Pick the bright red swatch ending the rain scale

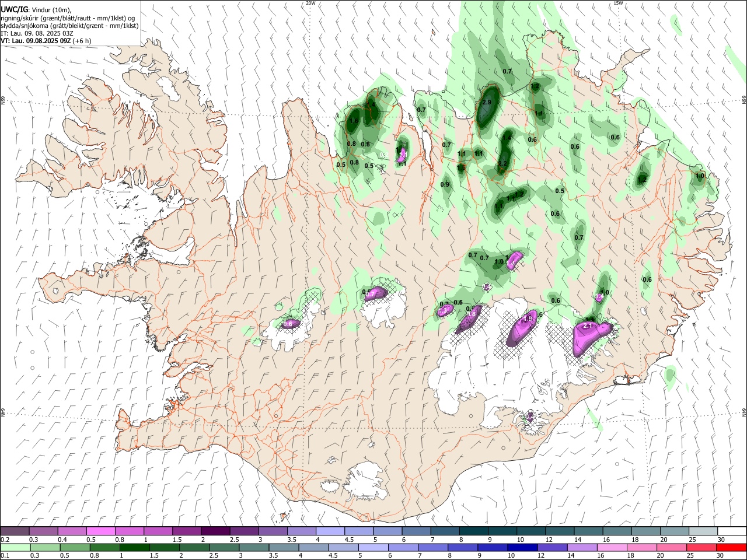pos(731,548)
